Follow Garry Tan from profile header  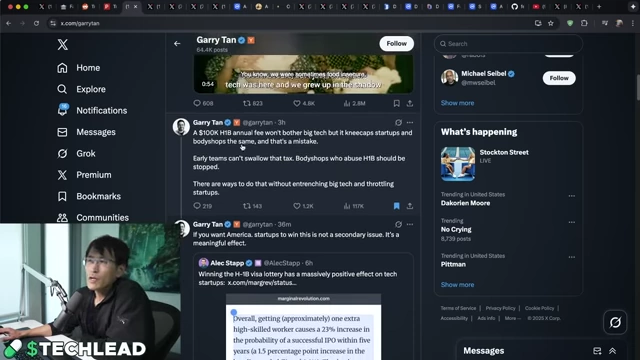[x=396, y=44]
